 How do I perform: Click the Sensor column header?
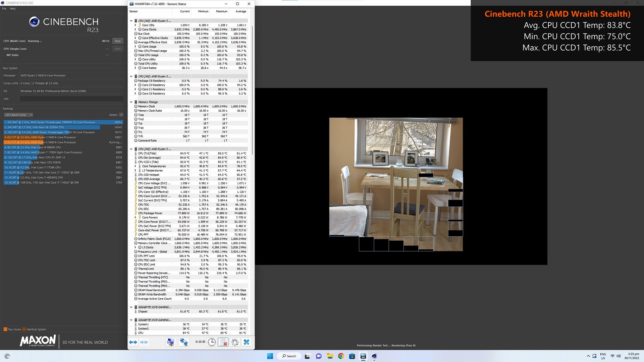pos(133,11)
